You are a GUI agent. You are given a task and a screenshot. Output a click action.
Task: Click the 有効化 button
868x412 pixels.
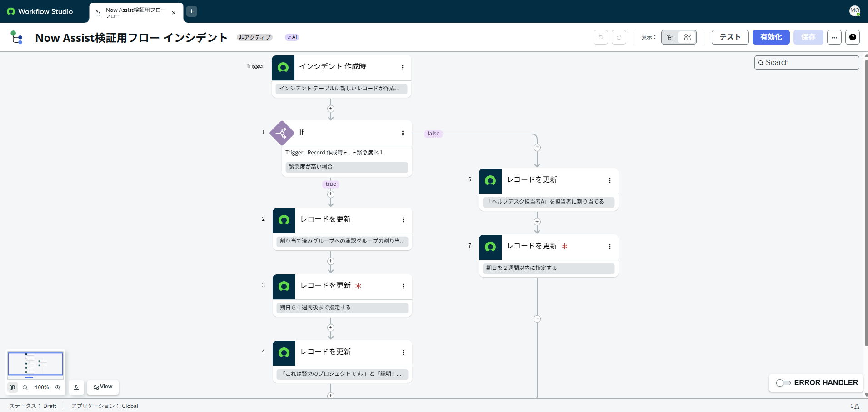coord(771,37)
